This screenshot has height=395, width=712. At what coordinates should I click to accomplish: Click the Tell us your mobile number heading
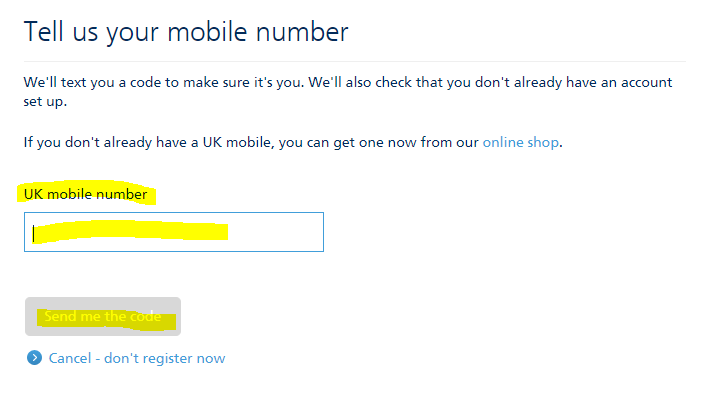186,32
